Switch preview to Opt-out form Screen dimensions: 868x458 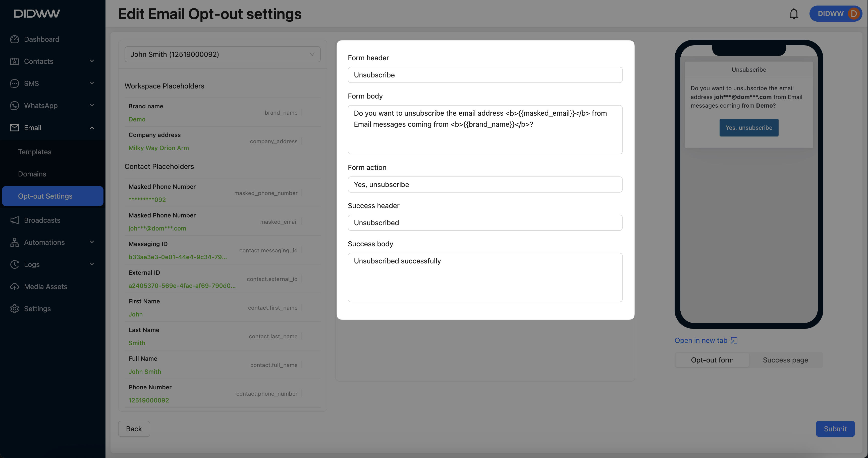click(x=712, y=360)
